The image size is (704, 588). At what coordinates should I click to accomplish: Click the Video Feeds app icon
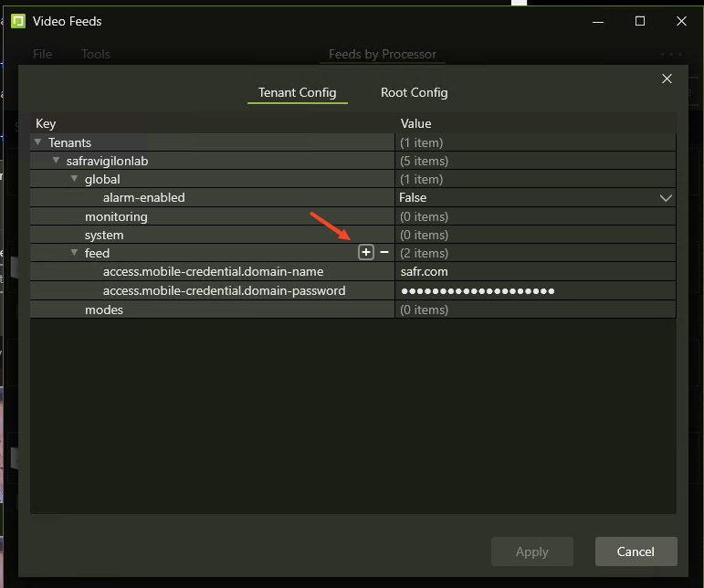click(18, 21)
